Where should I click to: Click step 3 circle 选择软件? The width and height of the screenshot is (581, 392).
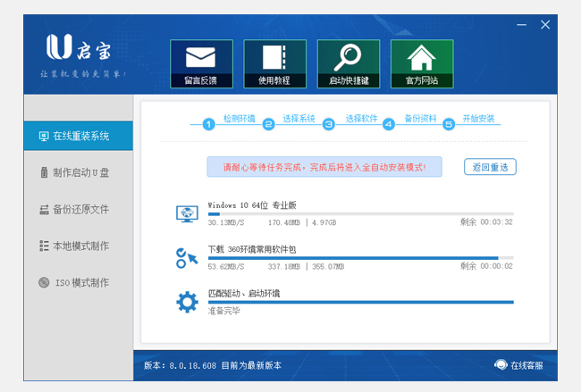329,124
